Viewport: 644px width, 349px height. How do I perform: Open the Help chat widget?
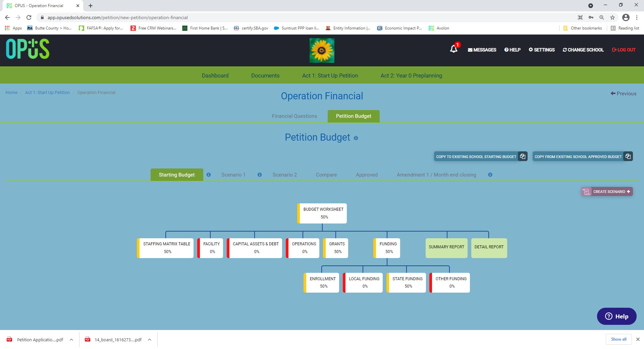[616, 316]
